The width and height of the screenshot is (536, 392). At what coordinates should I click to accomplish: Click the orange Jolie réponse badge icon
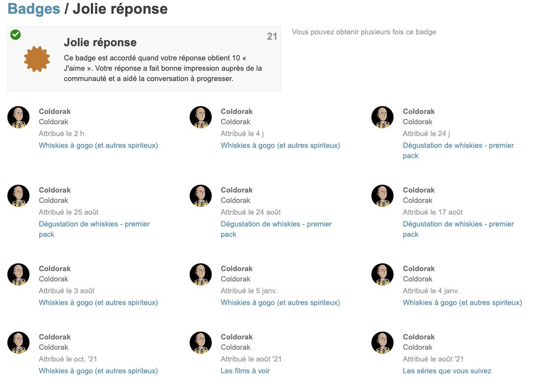point(37,59)
